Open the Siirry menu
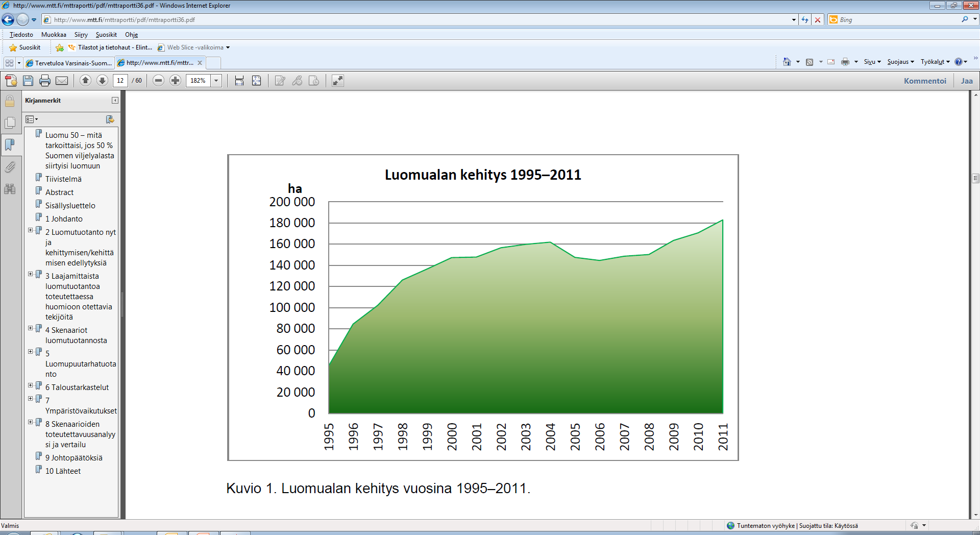Image resolution: width=980 pixels, height=535 pixels. tap(81, 35)
